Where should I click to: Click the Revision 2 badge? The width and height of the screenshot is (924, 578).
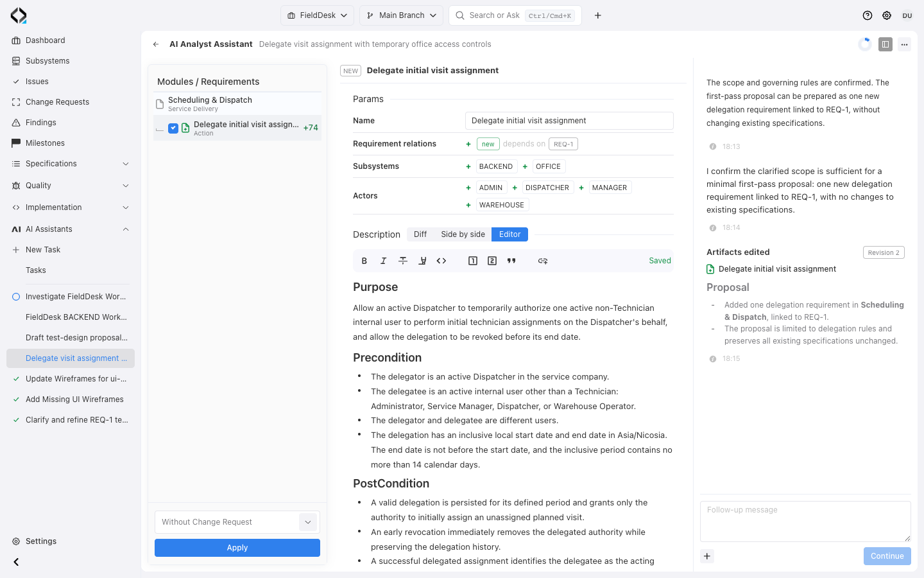[884, 253]
